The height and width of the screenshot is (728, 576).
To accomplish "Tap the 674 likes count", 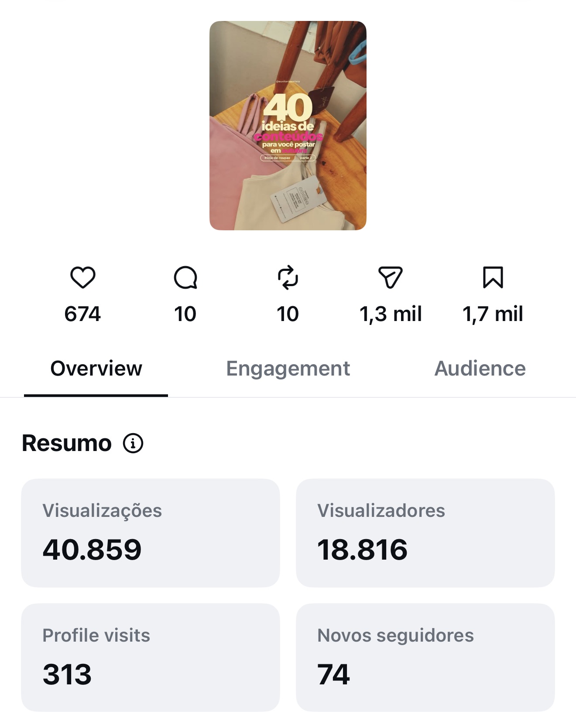I will 82,314.
